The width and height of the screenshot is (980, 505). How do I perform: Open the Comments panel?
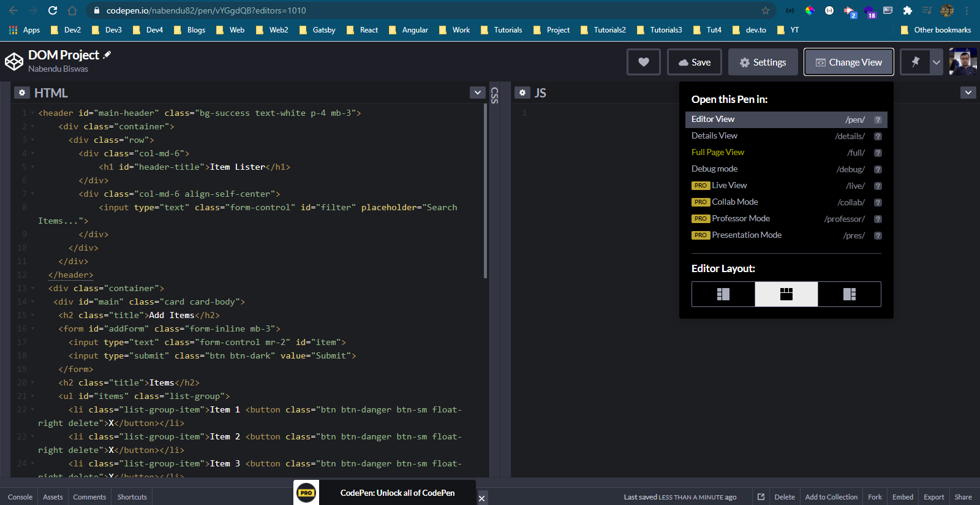pyautogui.click(x=89, y=497)
